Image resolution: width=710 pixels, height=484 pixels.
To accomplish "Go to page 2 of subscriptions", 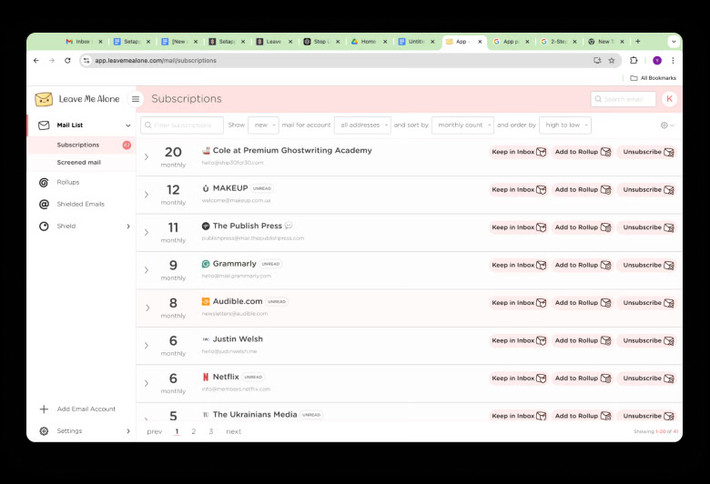I will click(193, 431).
